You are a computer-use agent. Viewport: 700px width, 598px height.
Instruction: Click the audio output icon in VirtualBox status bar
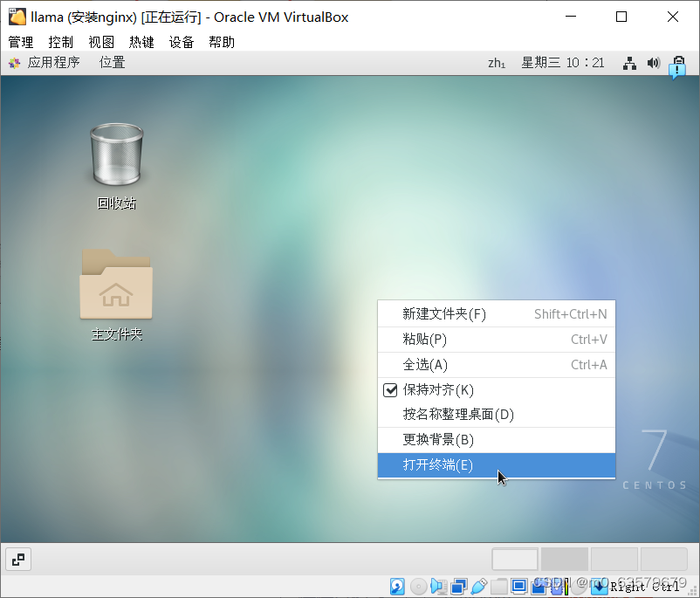pyautogui.click(x=439, y=586)
